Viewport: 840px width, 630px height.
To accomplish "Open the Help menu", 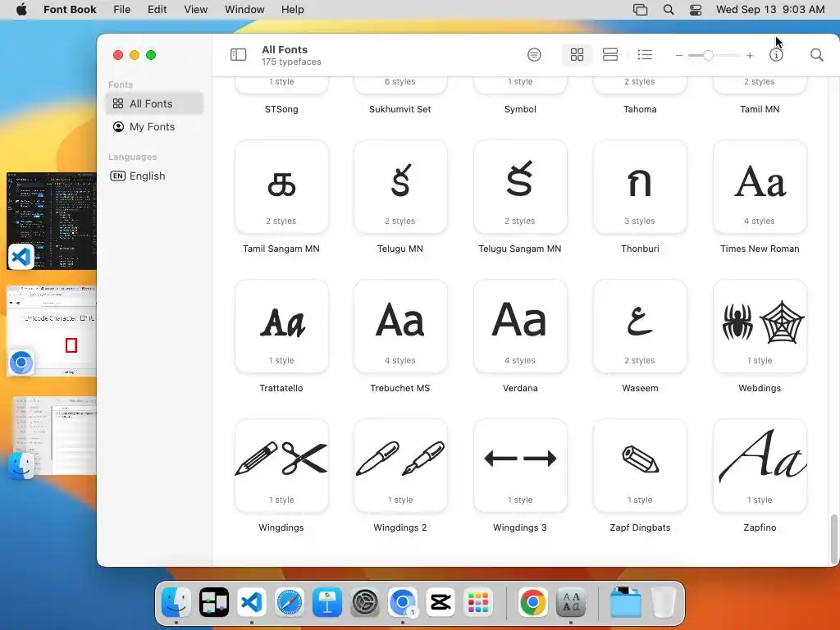I will coord(293,10).
